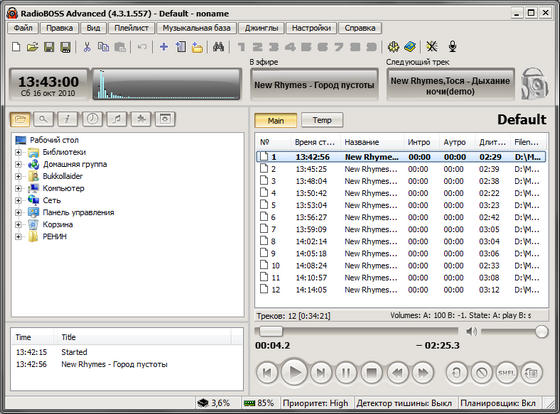Select playlist row 5 starting 13:53:04
Image resolution: width=560 pixels, height=414 pixels.
pyautogui.click(x=401, y=205)
